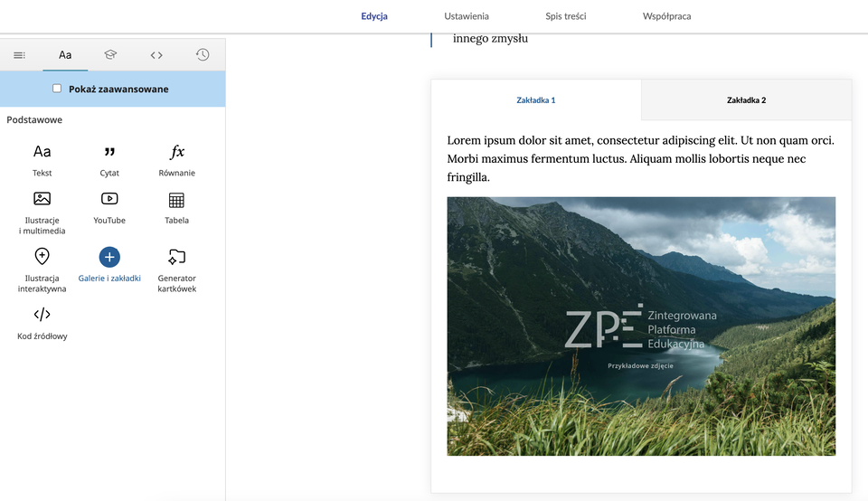Select the Zakładka 1 tab
Image resolution: width=868 pixels, height=501 pixels.
click(x=536, y=100)
